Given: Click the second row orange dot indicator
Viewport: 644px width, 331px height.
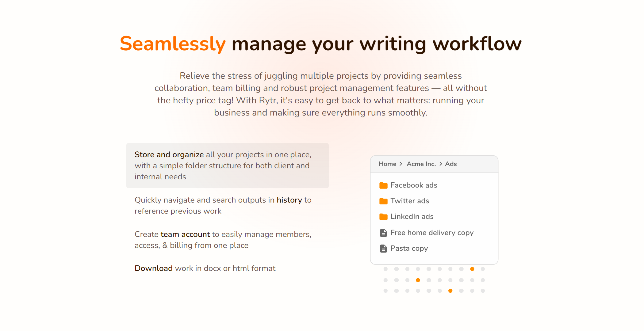Looking at the screenshot, I should click(417, 279).
